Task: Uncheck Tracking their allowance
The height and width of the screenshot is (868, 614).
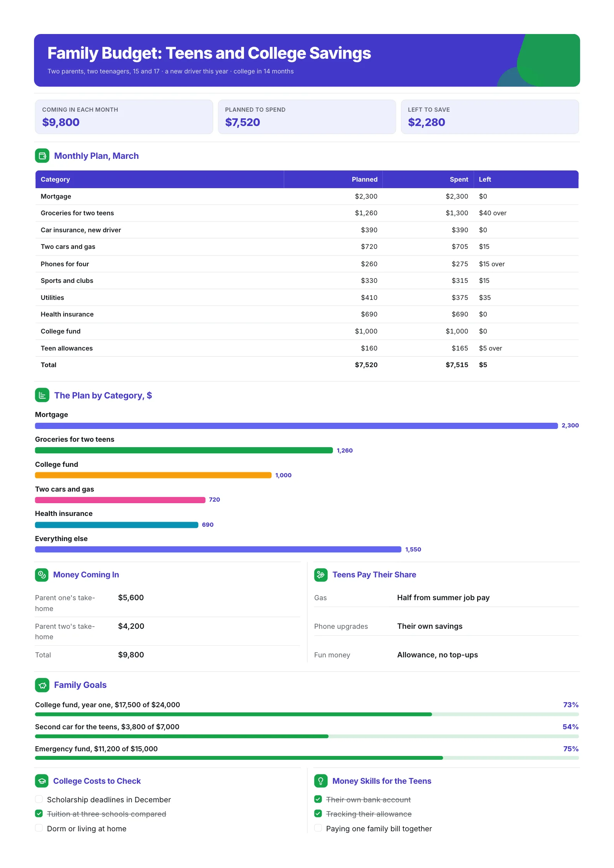Action: pyautogui.click(x=318, y=814)
